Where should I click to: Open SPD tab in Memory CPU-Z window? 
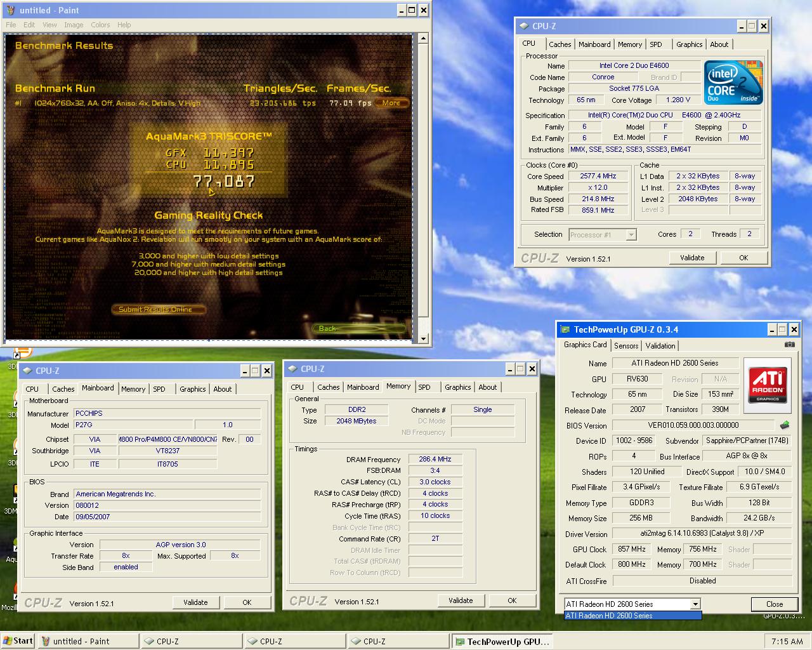point(424,387)
